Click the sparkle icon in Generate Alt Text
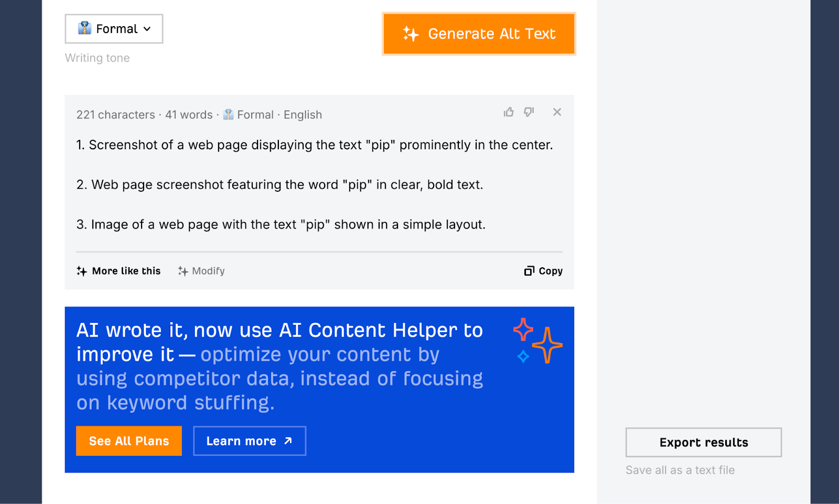 coord(411,34)
